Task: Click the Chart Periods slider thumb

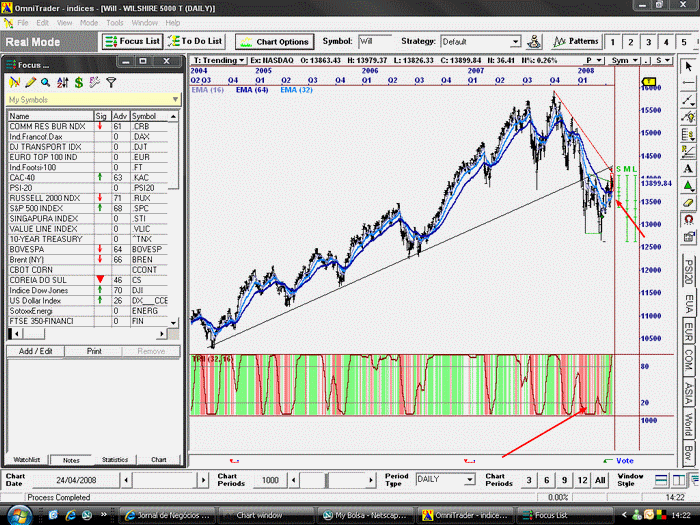Action: pyautogui.click(x=326, y=480)
